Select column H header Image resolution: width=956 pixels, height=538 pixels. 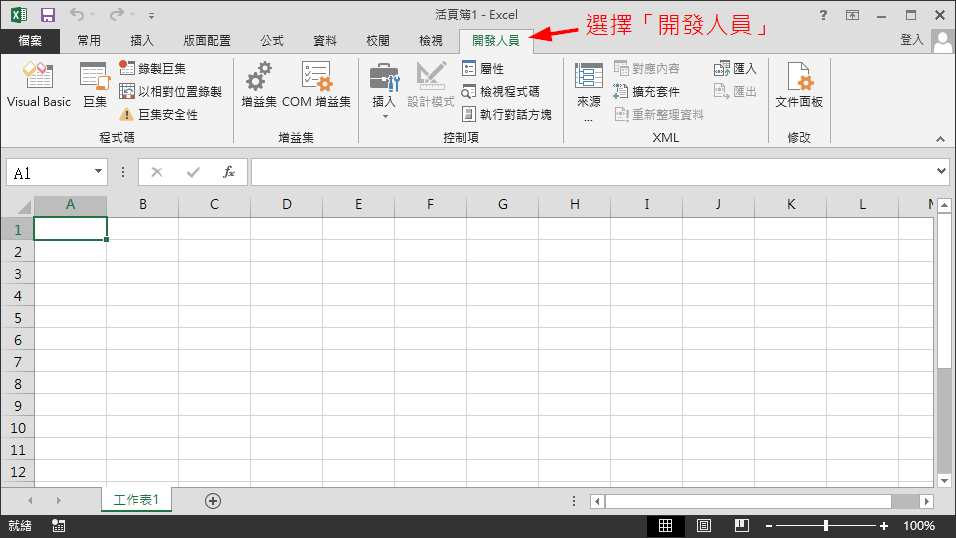(574, 204)
